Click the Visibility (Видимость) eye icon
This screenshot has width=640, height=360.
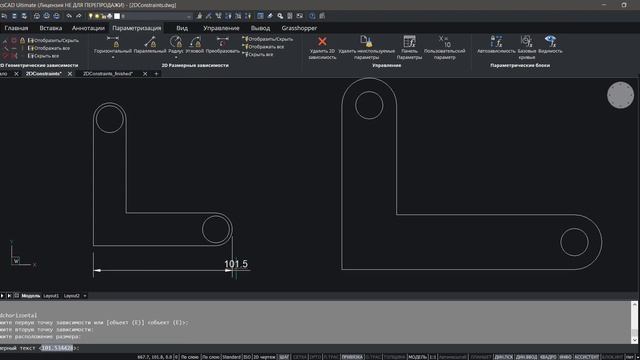pyautogui.click(x=550, y=41)
